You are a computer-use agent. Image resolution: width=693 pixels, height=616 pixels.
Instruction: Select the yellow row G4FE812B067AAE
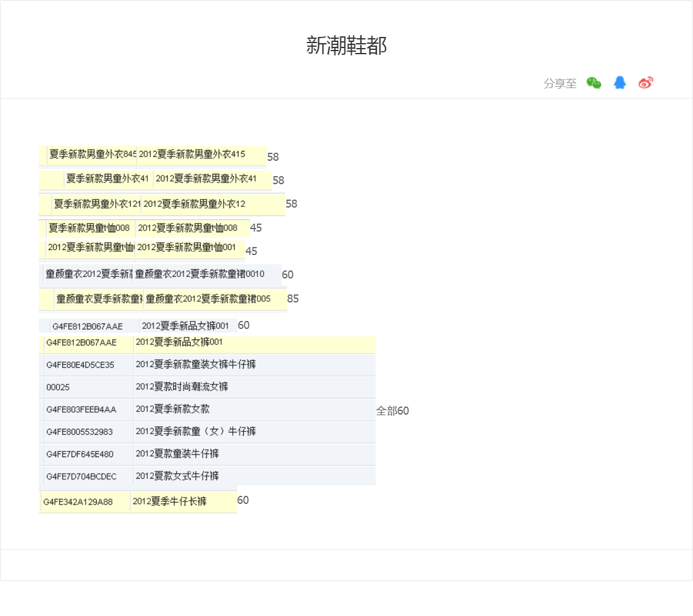pyautogui.click(x=207, y=345)
